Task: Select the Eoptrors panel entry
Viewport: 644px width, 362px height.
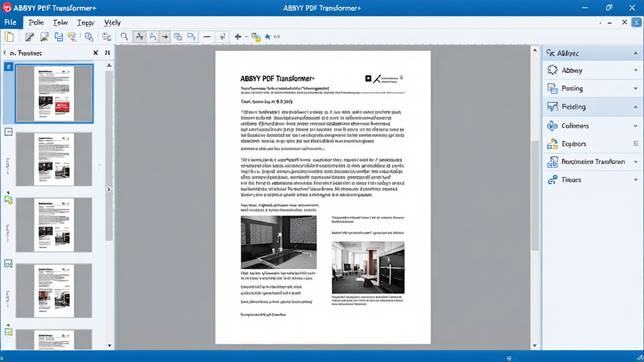Action: pyautogui.click(x=592, y=144)
